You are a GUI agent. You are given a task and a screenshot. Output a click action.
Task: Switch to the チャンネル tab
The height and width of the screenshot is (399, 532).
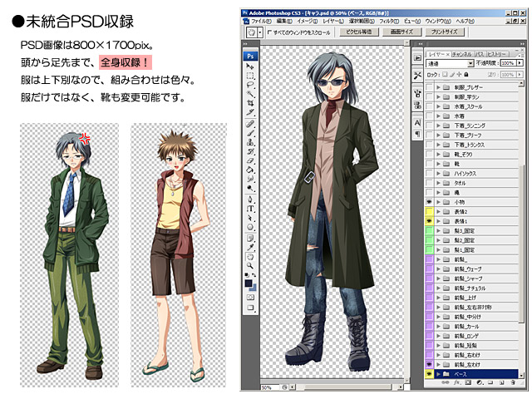[462, 54]
